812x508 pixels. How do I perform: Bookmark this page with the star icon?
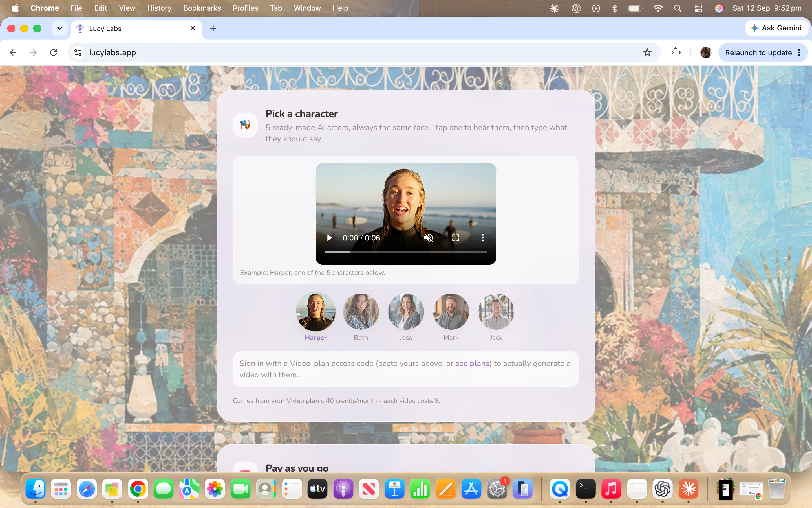coord(647,52)
